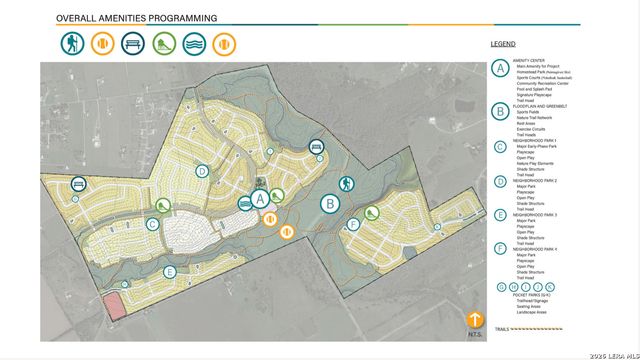Click neighborhood park marker D on the map
Viewport: 640px width, 360px height.
click(x=202, y=171)
